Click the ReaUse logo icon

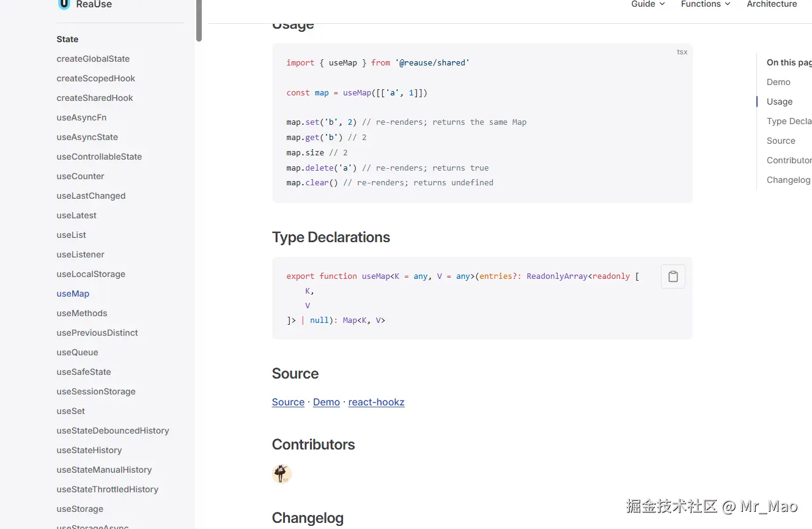point(64,4)
